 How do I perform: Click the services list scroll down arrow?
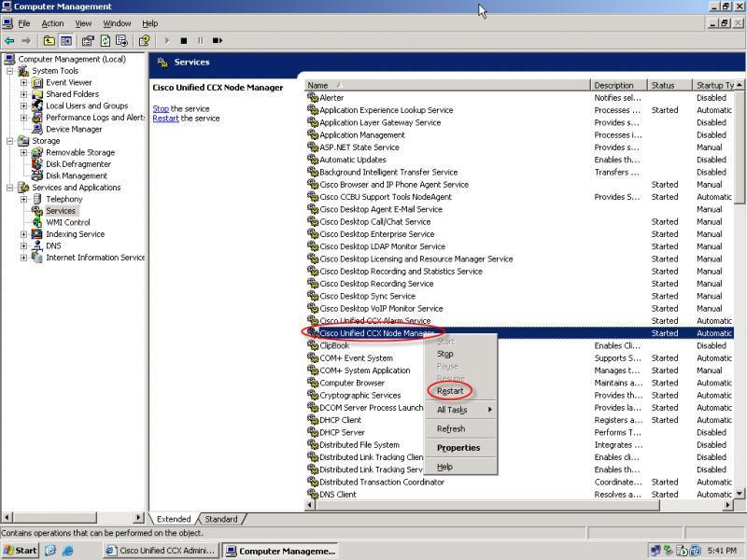740,494
